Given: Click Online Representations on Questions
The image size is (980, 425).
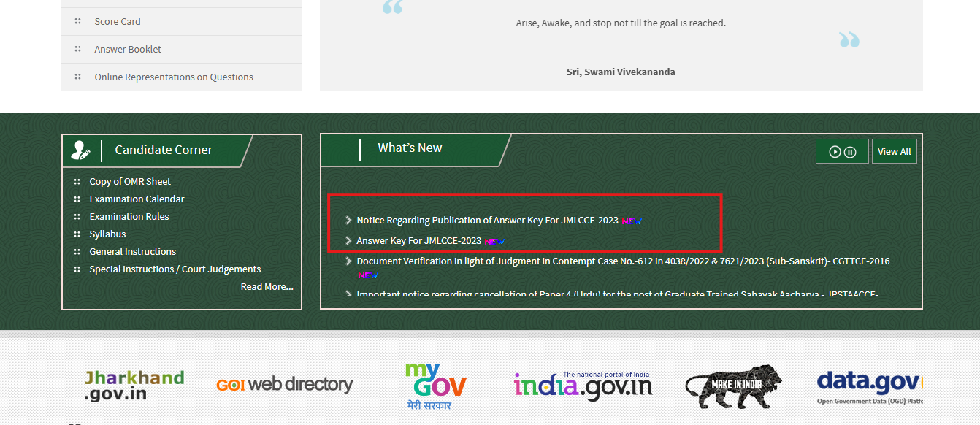Looking at the screenshot, I should tap(174, 77).
